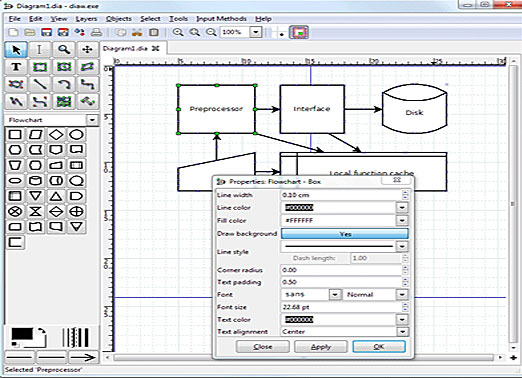522x378 pixels.
Task: Toggle snap to grid toolbar button
Action: [278, 32]
